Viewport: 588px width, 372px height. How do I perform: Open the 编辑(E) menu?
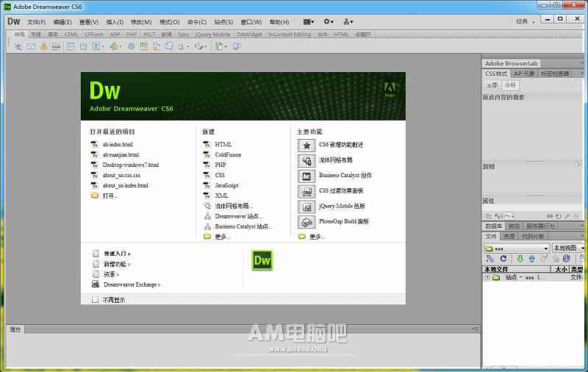(x=62, y=22)
